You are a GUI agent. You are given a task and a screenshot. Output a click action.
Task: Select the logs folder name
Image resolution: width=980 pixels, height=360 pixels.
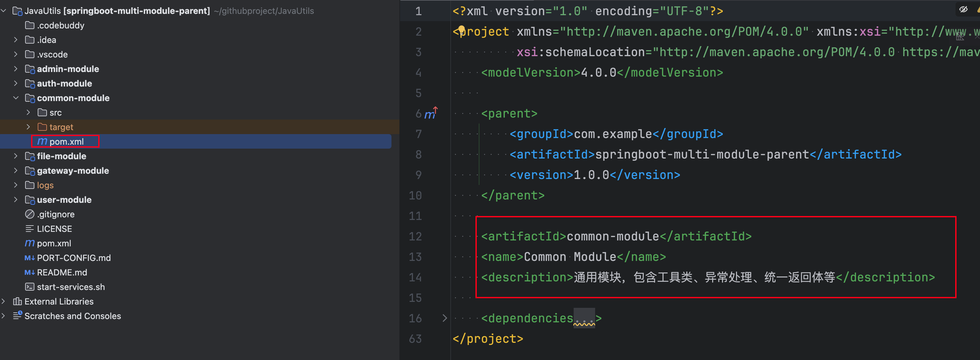(45, 185)
